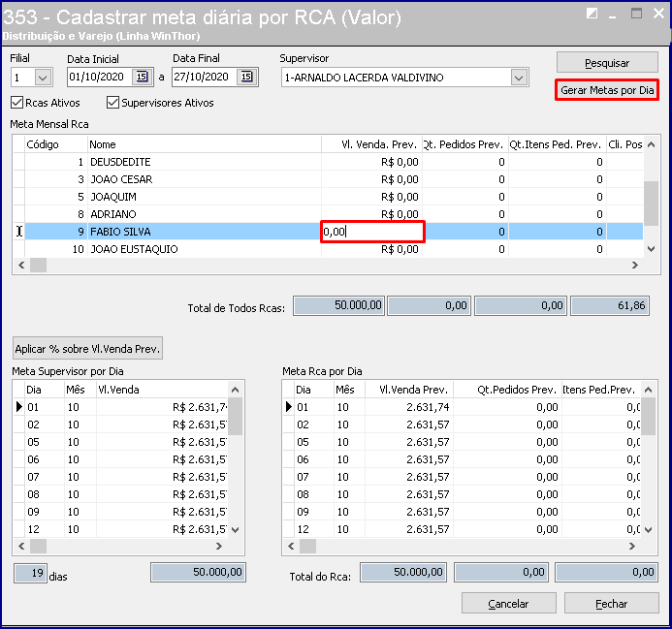Expand the Filial dropdown

(43, 78)
